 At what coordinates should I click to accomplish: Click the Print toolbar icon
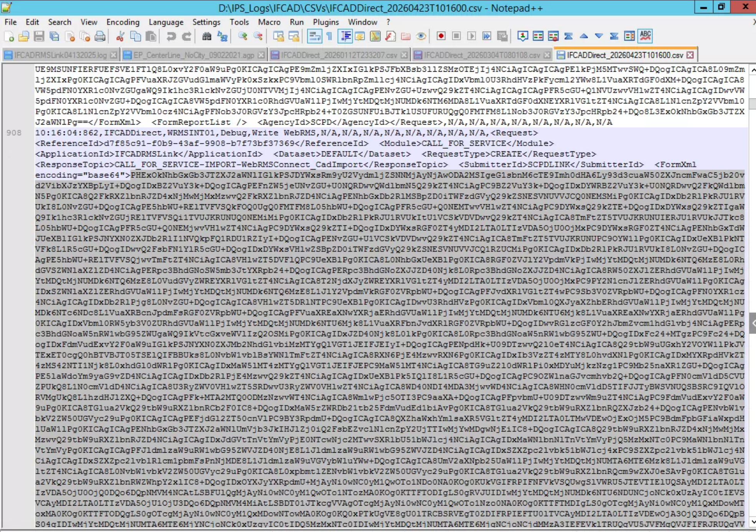100,36
